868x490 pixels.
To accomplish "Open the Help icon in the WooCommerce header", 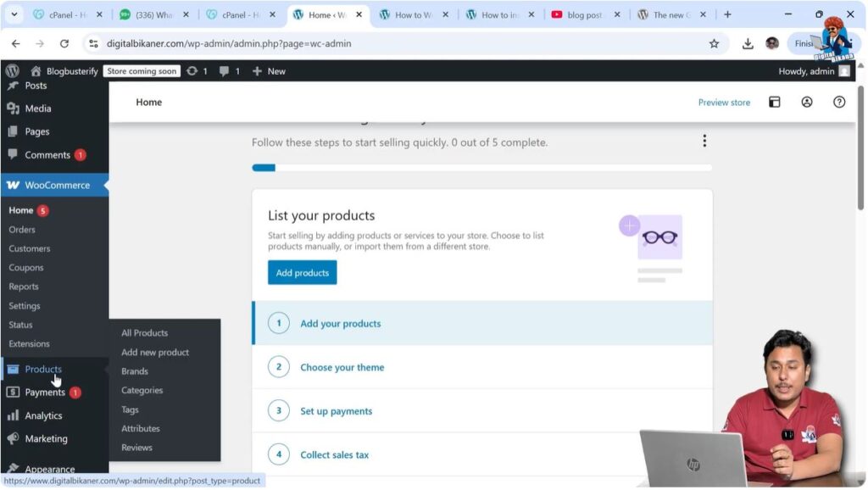I will click(838, 102).
